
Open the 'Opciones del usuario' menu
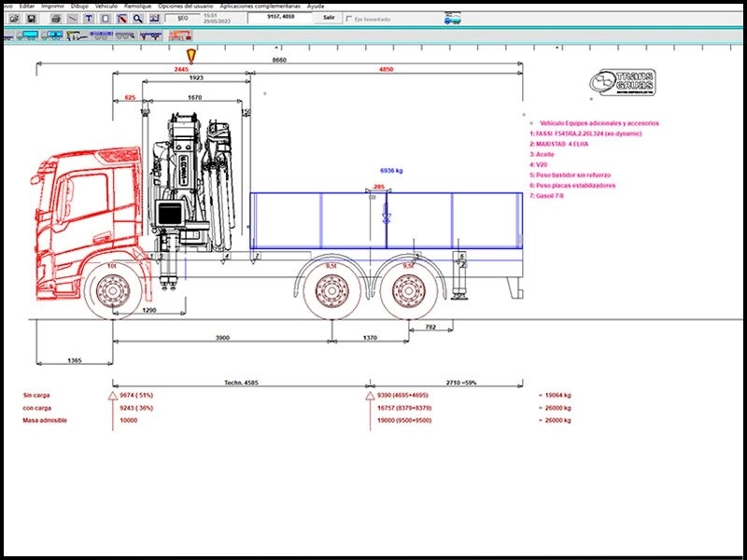tap(184, 6)
